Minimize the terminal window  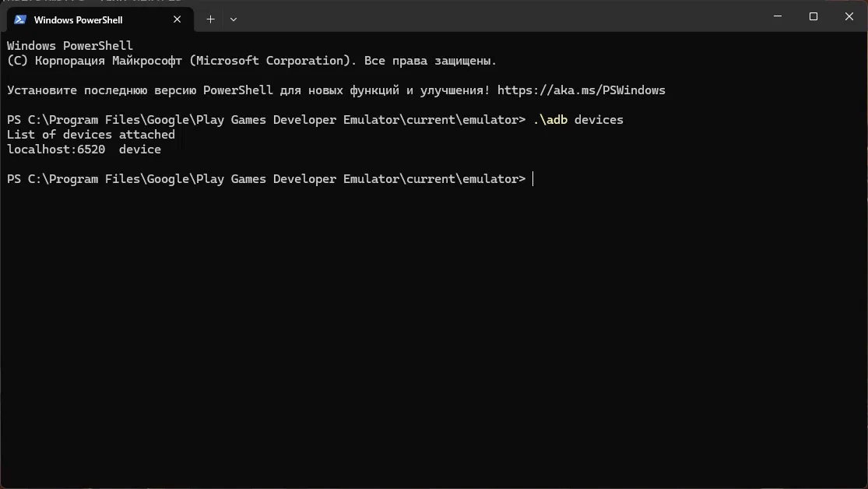coord(778,16)
